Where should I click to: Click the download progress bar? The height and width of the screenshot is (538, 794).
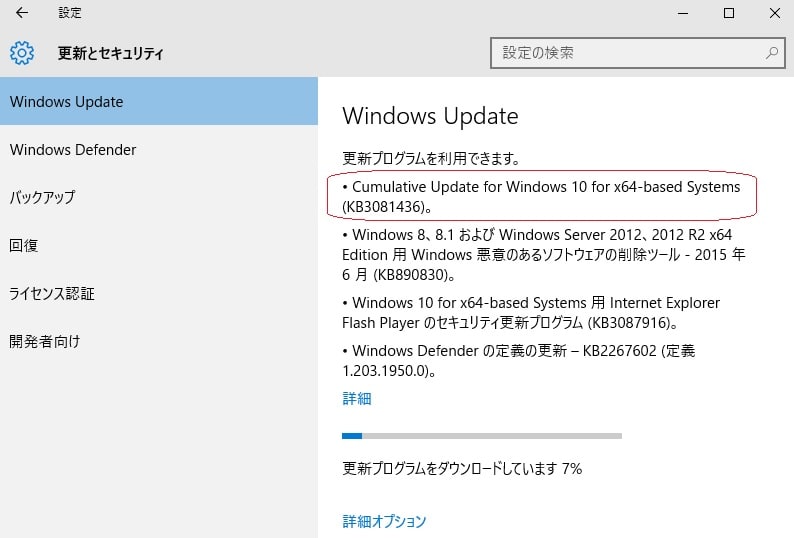coord(482,436)
